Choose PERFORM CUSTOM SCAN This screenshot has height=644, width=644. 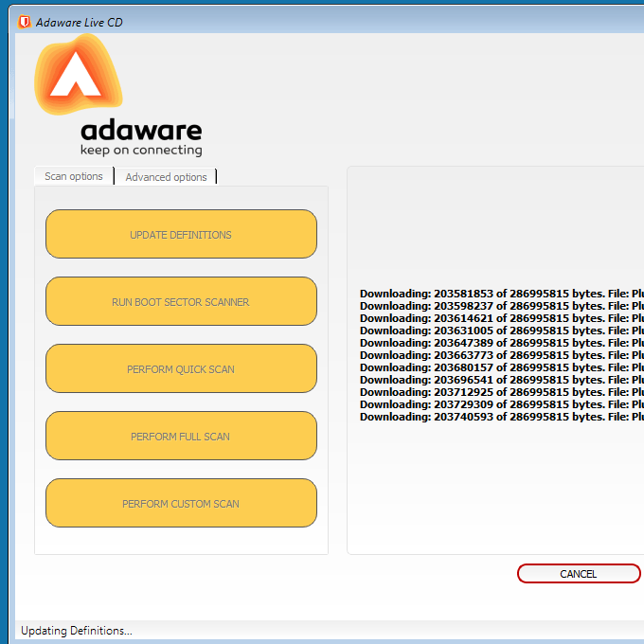(181, 503)
